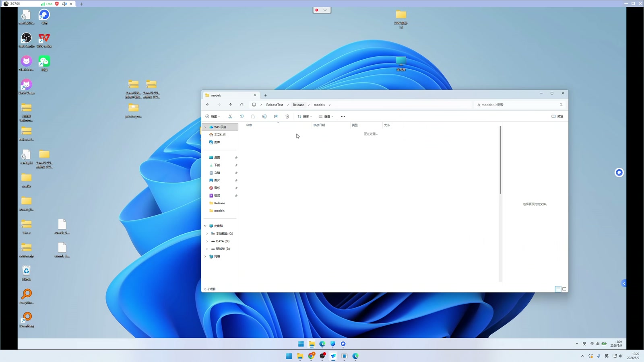Add a new Explorer tab
The width and height of the screenshot is (644, 362).
tap(265, 95)
